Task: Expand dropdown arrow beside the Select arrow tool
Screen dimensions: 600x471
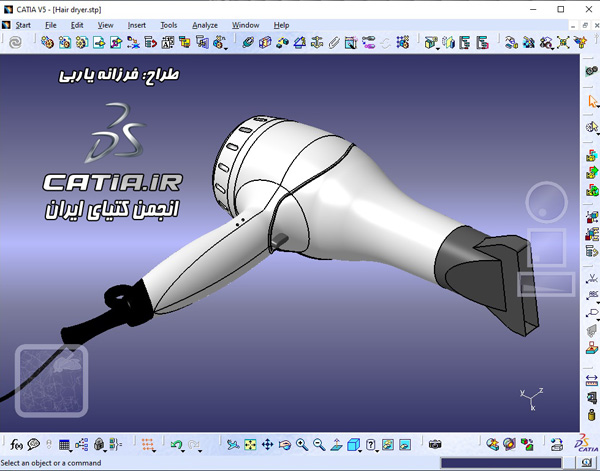Action: [x=597, y=108]
